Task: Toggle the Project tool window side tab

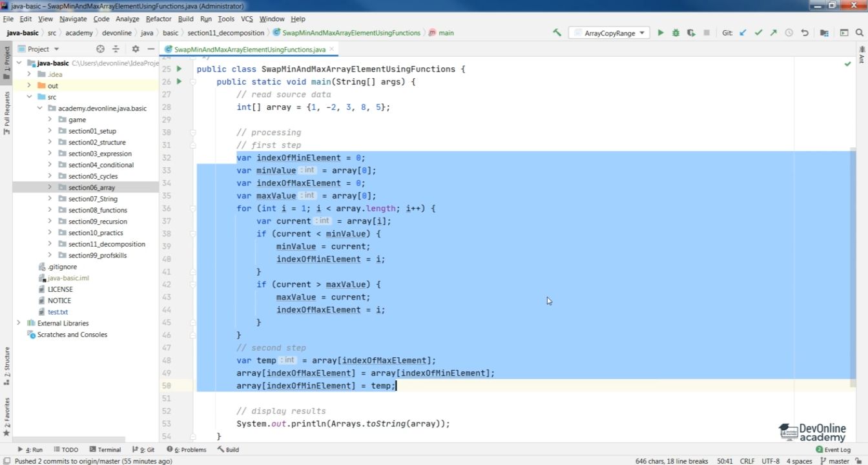Action: [6, 62]
